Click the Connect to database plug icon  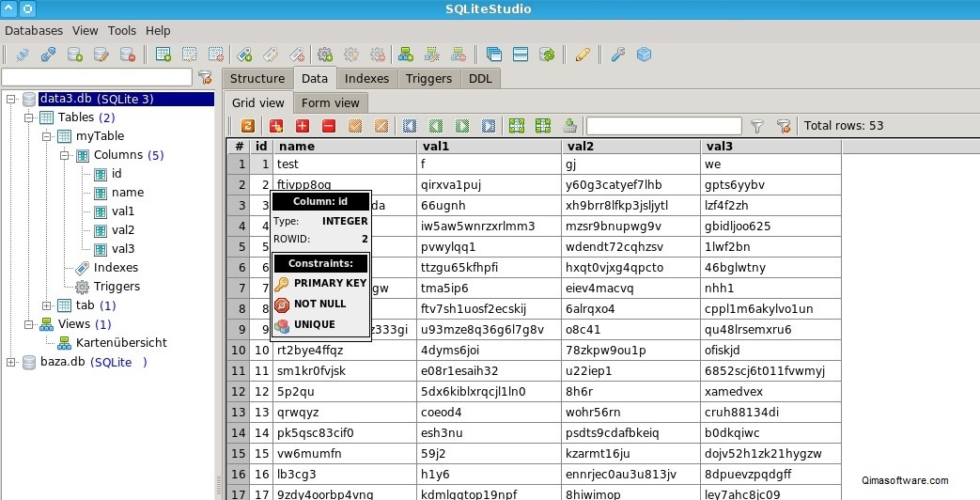click(x=23, y=55)
